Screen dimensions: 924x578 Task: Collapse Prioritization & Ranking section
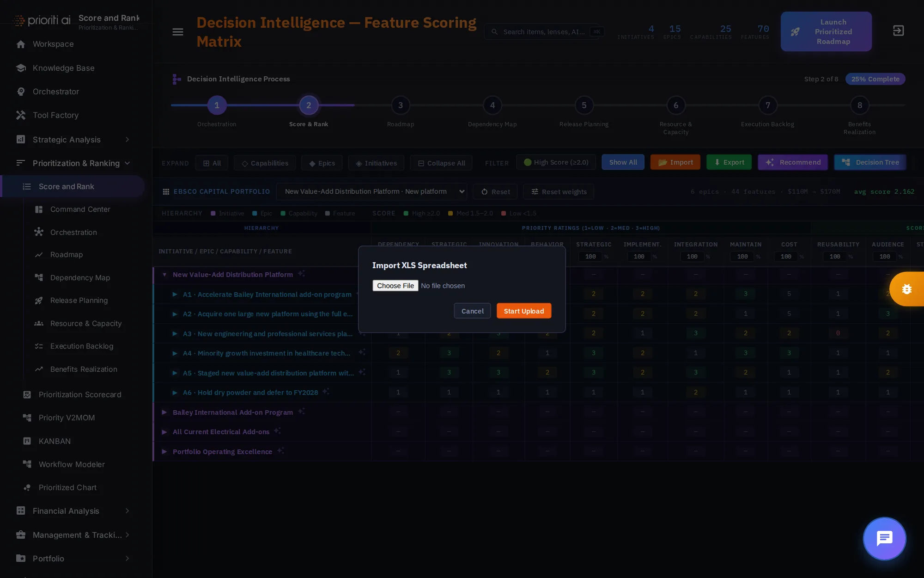point(74,163)
